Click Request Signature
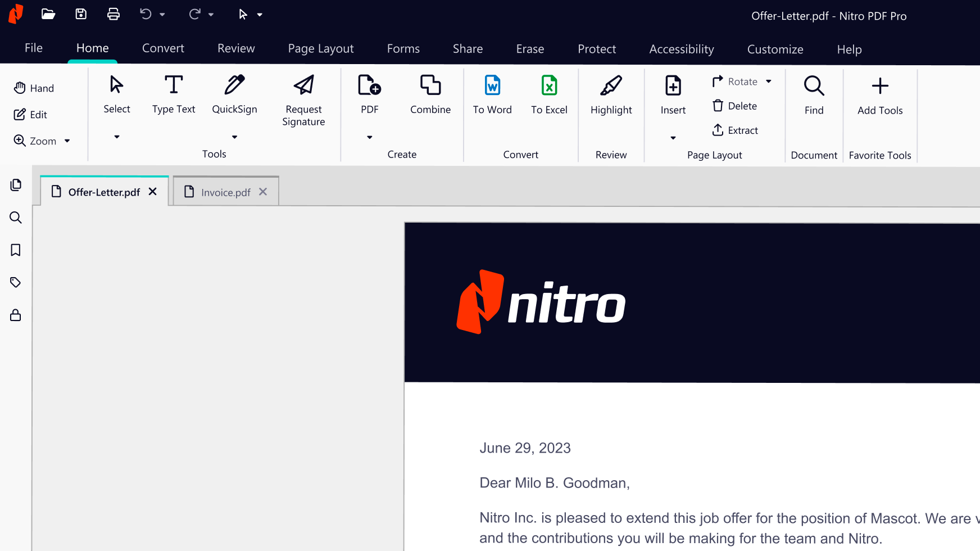The width and height of the screenshot is (980, 551). point(303,100)
